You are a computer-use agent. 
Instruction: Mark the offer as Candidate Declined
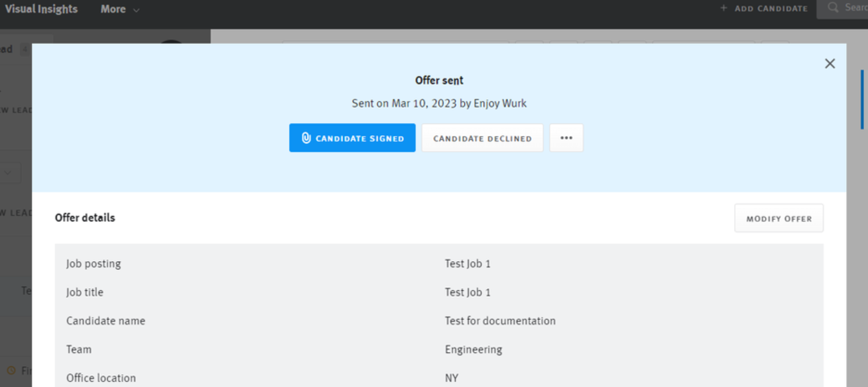(482, 138)
